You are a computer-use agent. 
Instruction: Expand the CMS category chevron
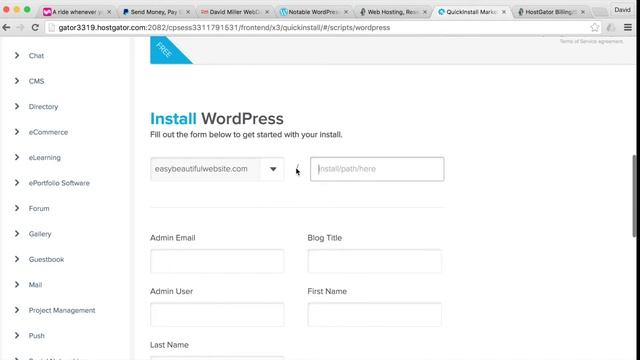click(x=17, y=81)
